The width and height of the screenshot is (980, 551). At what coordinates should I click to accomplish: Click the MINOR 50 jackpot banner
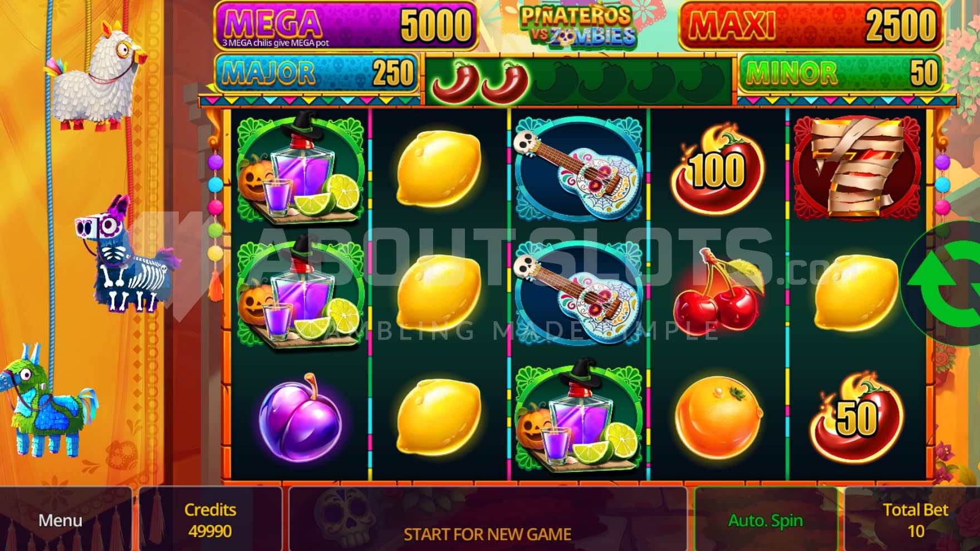click(x=840, y=72)
